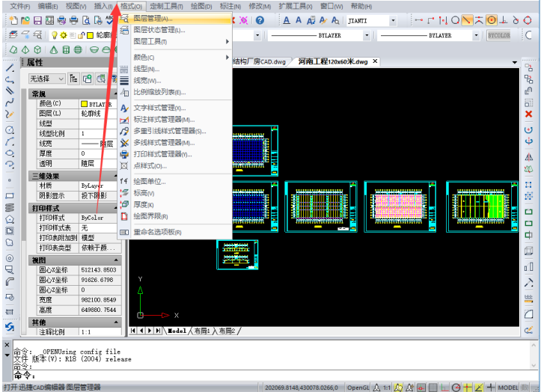Viewport: 541px width, 392px height.
Task: Click 打印样式管理器 printer icon in the menu
Action: pyautogui.click(x=124, y=154)
